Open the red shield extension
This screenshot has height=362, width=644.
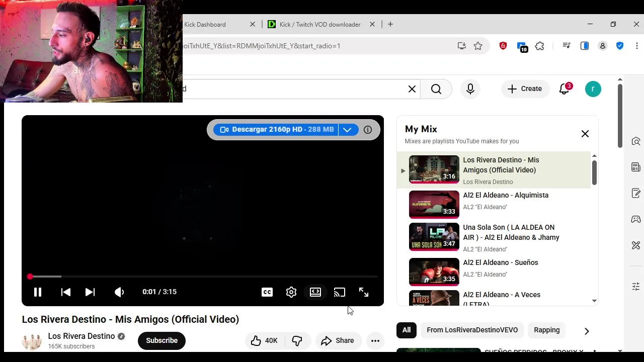point(503,46)
